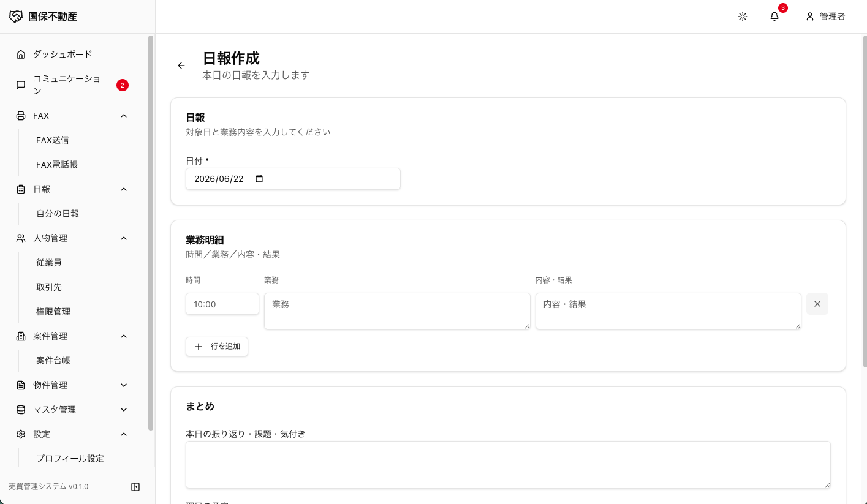The width and height of the screenshot is (867, 504).
Task: Toggle the sun theme icon
Action: 743,17
